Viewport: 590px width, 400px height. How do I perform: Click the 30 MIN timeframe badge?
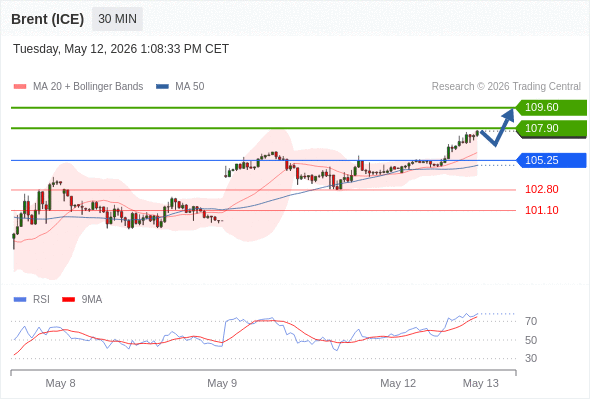pos(117,19)
